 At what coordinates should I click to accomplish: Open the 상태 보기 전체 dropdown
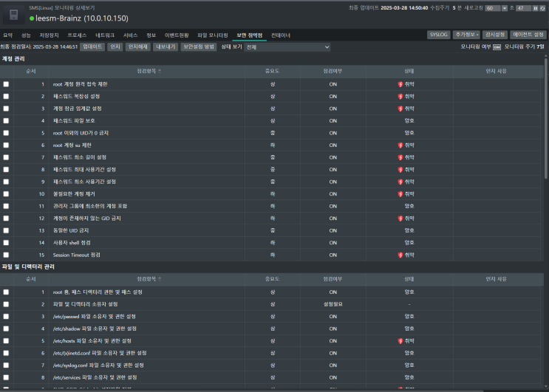point(287,47)
